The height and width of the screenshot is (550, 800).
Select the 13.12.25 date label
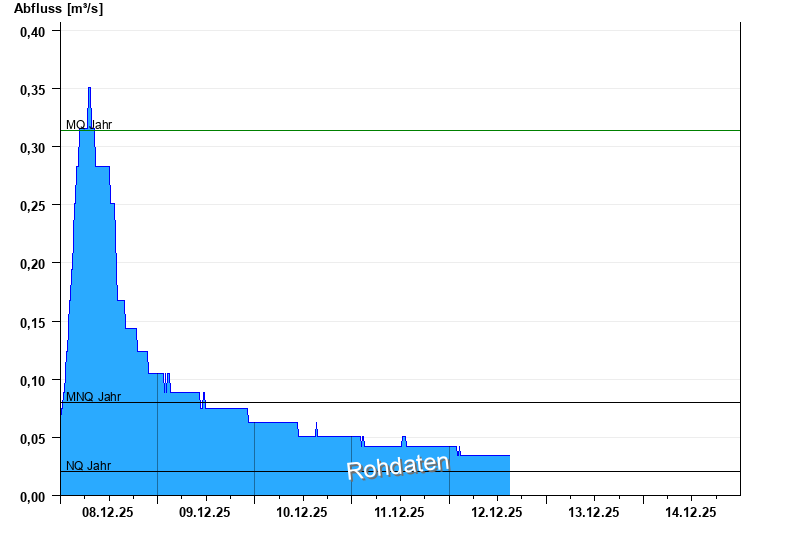594,512
